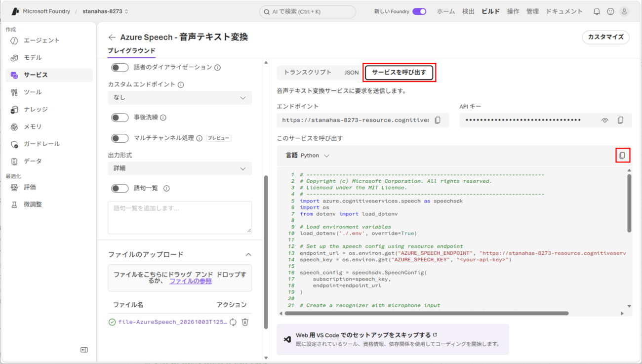Viewport: 642px width, 364px height.
Task: Click the Microsoft Foundry logo icon
Action: pyautogui.click(x=15, y=11)
